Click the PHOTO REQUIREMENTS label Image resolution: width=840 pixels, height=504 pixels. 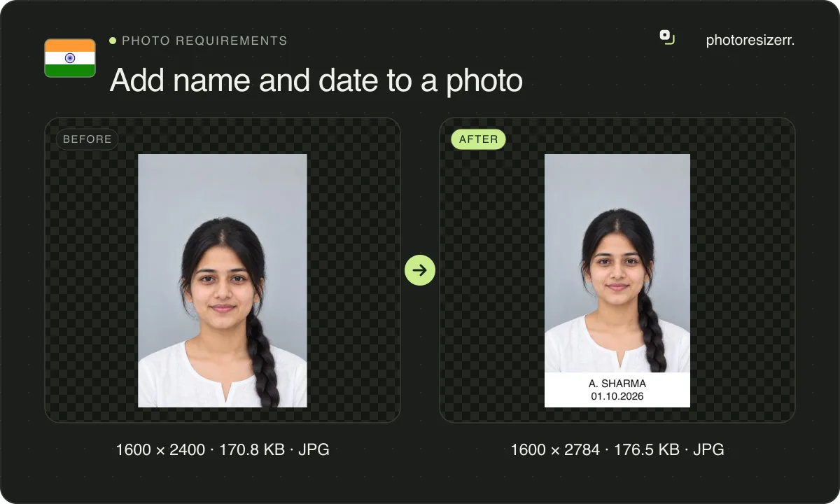pyautogui.click(x=204, y=41)
